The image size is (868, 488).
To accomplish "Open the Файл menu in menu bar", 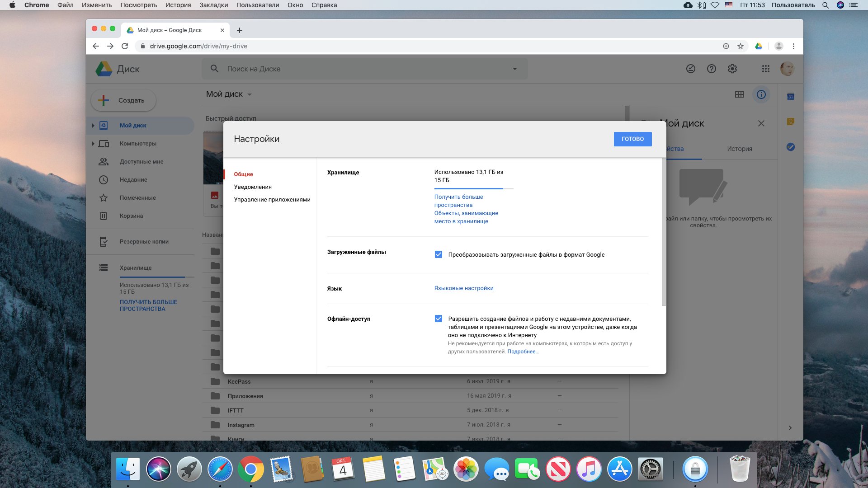I will pos(65,5).
